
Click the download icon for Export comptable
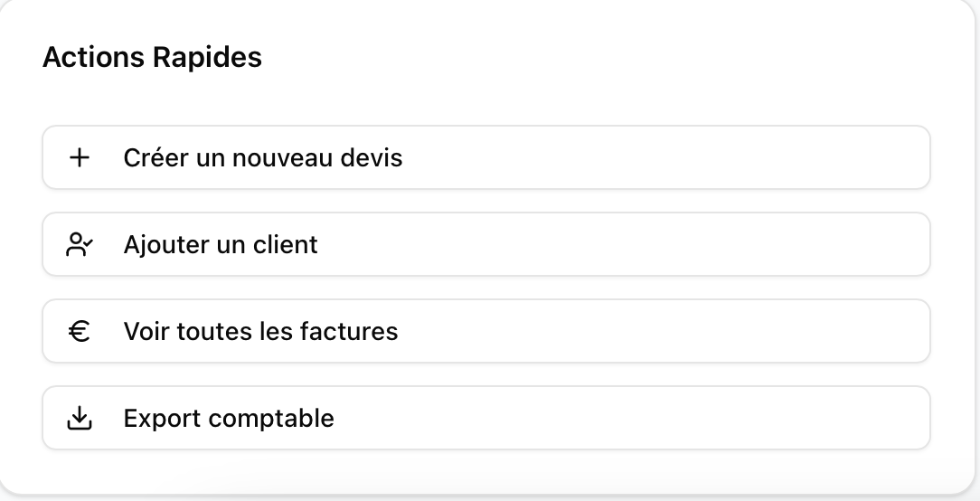click(x=80, y=419)
